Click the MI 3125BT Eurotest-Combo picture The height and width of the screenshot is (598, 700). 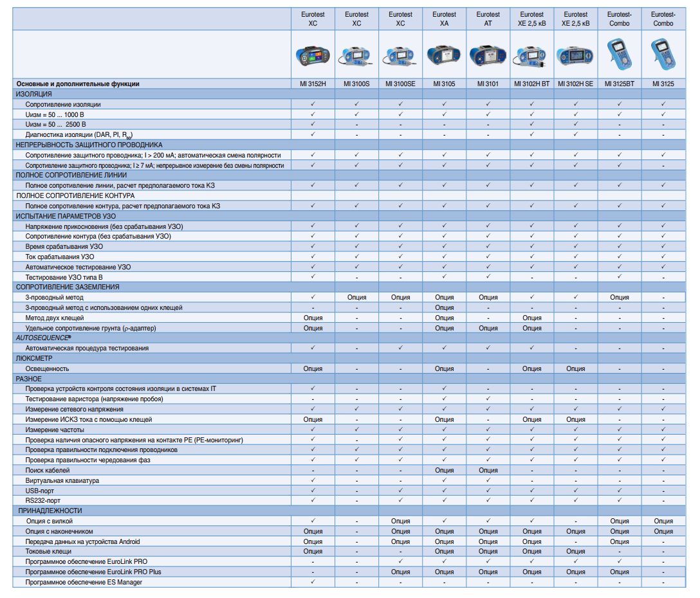[620, 54]
